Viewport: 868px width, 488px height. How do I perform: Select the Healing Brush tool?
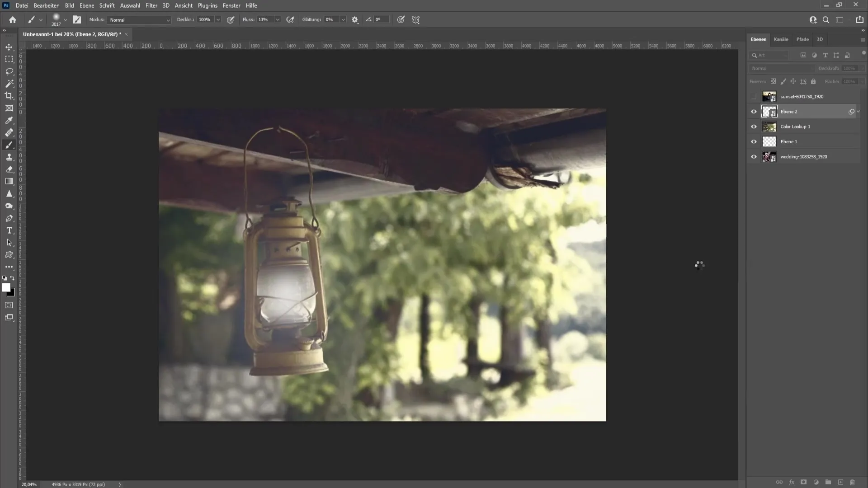point(8,132)
